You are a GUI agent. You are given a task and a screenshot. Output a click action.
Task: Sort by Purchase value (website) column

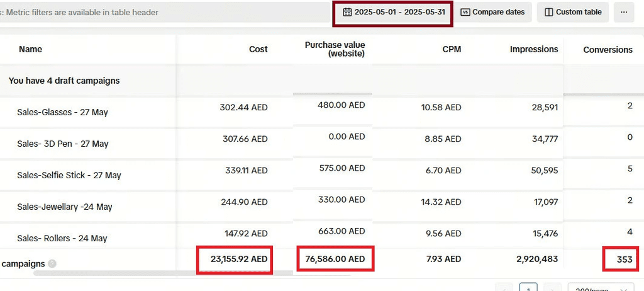(335, 49)
